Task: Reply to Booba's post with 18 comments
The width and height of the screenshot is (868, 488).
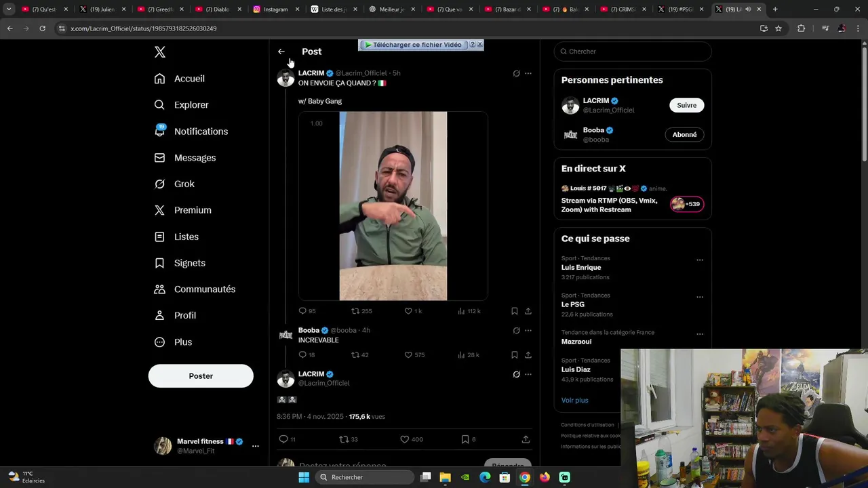Action: [307, 354]
